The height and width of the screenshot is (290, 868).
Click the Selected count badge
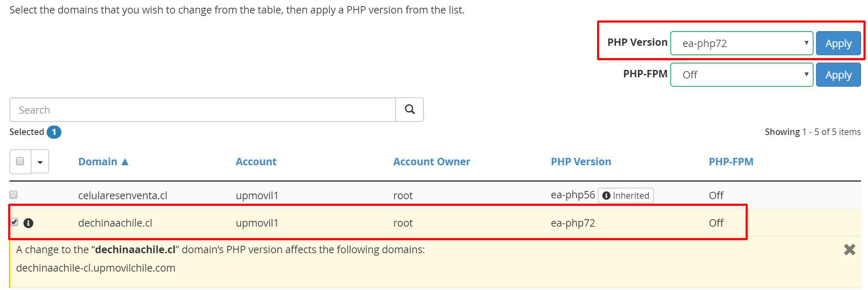tap(54, 132)
